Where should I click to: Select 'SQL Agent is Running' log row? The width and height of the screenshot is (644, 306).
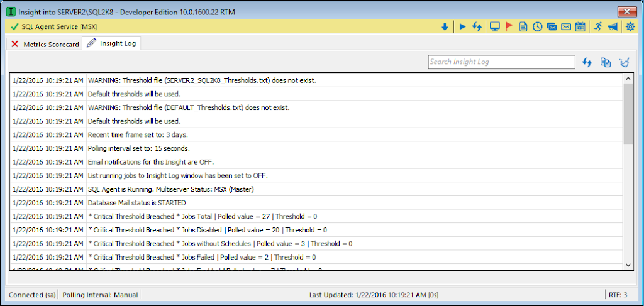[x=316, y=189]
